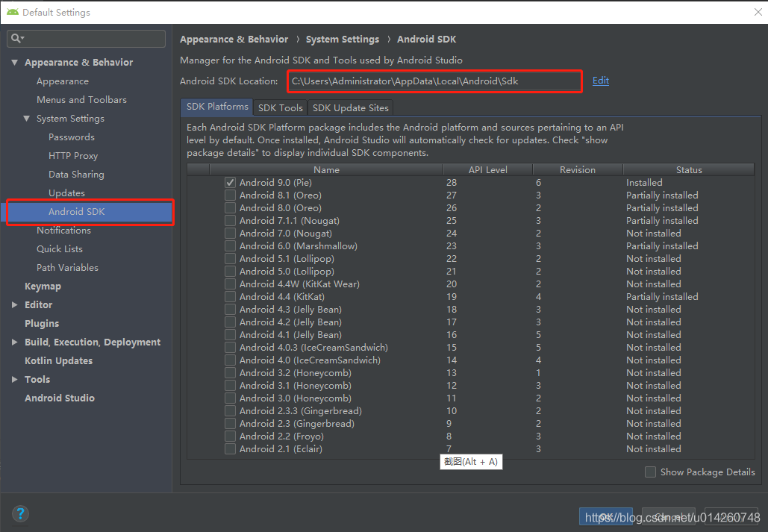Check Android 3.2 (Honeycomb) checkbox
The height and width of the screenshot is (532, 768).
tap(230, 373)
